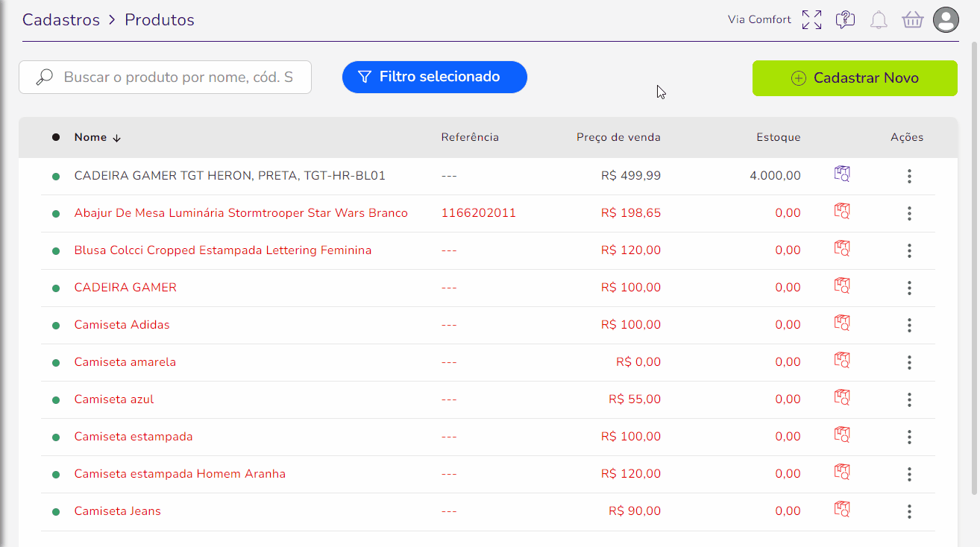Viewport: 980px width, 547px height.
Task: Open actions menu for Camiseta amarela
Action: [909, 362]
